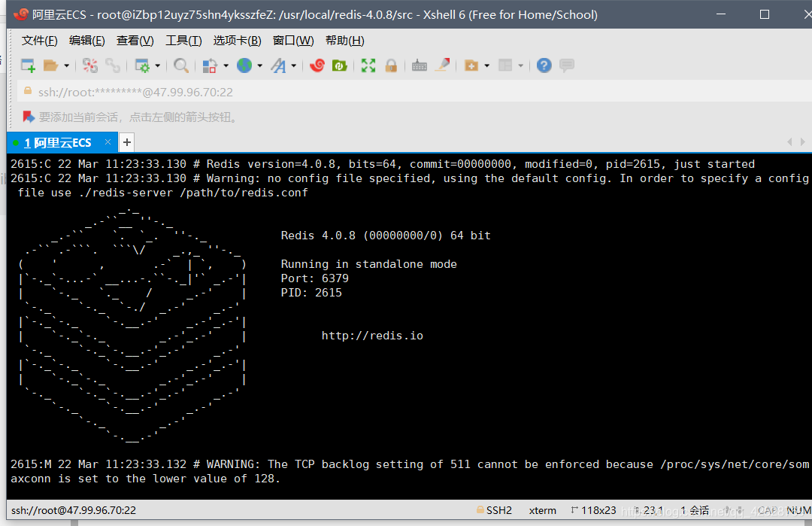Launch Xmanager via red swirl icon

coord(317,65)
